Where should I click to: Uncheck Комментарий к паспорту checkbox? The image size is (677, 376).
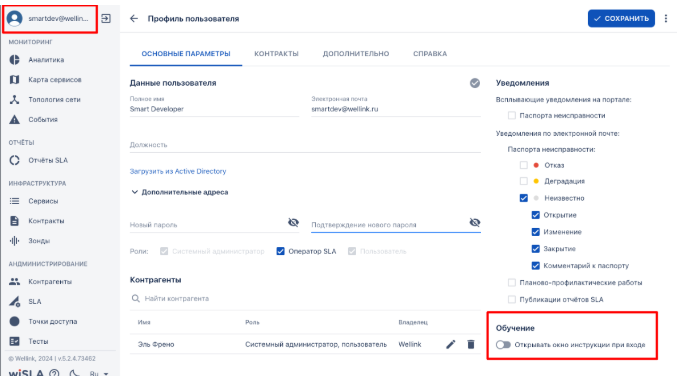[535, 265]
